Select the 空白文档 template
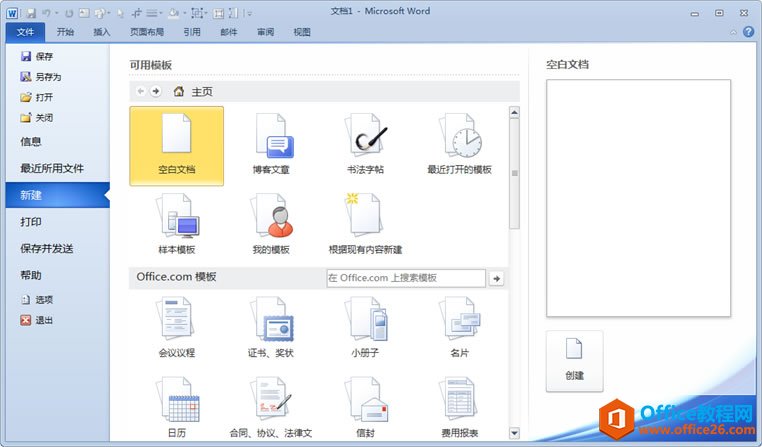762x447 pixels. tap(176, 146)
